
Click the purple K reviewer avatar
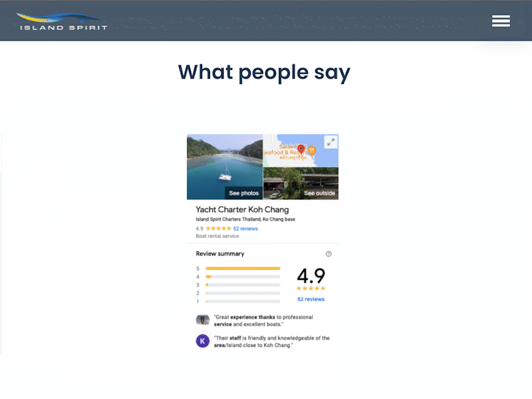[x=203, y=341]
